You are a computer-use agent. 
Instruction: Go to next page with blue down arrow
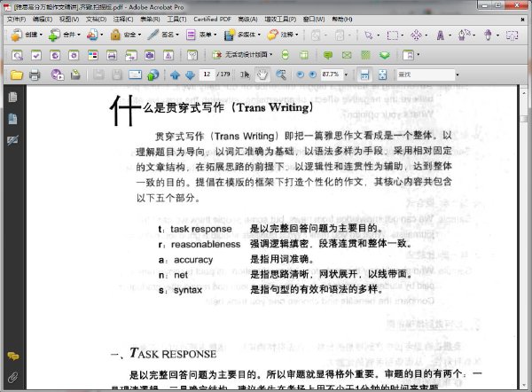pyautogui.click(x=190, y=75)
